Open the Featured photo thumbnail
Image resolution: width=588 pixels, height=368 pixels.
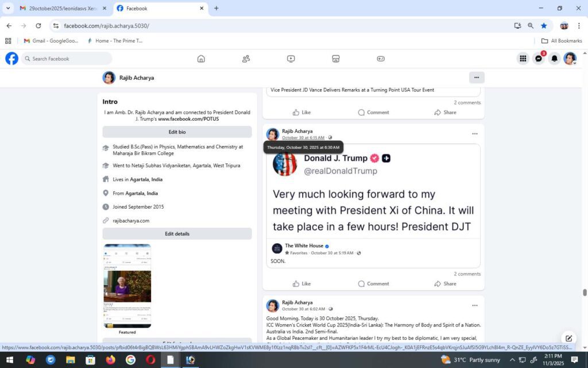click(x=127, y=286)
